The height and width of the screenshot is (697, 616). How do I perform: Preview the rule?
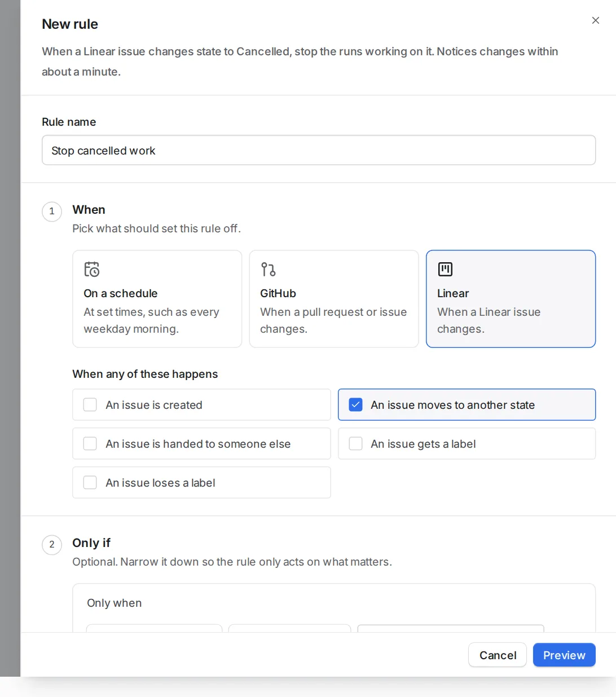[564, 655]
